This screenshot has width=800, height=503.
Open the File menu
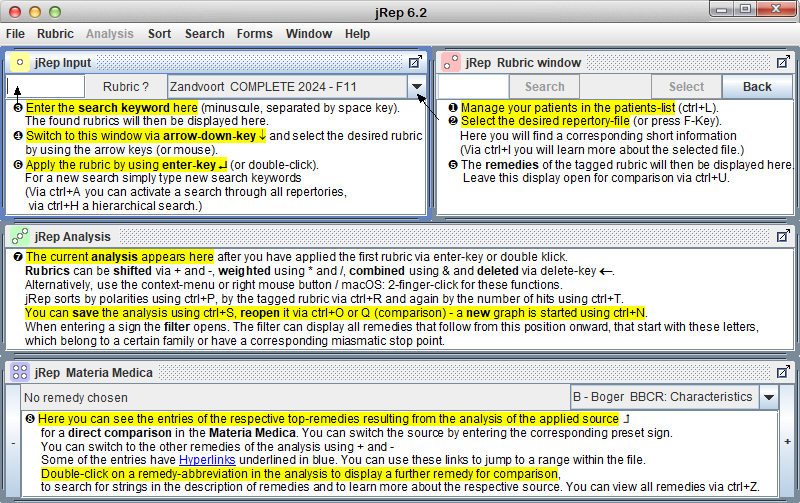[16, 33]
